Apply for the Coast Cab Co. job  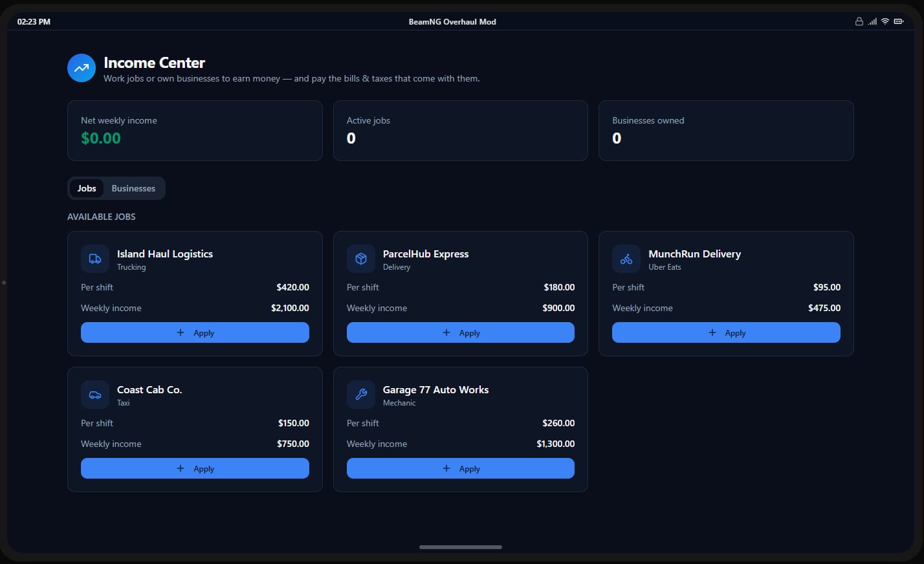[x=195, y=468]
